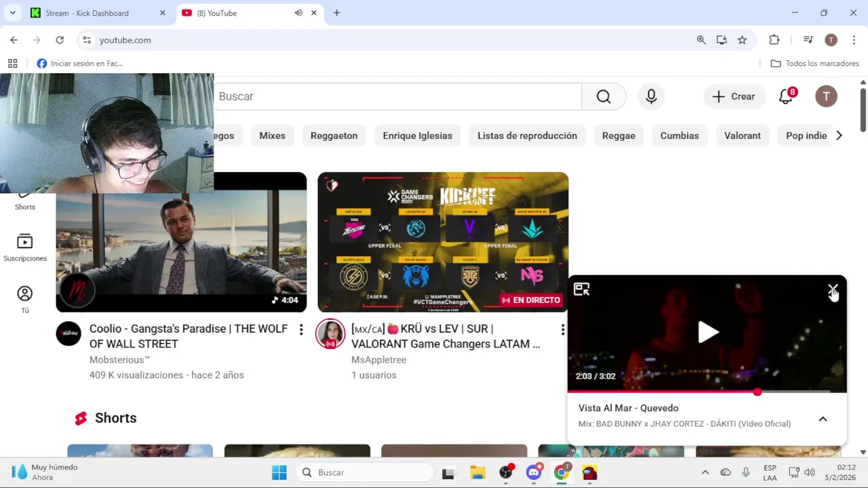Click the Crear button
The image size is (868, 488).
pos(734,96)
